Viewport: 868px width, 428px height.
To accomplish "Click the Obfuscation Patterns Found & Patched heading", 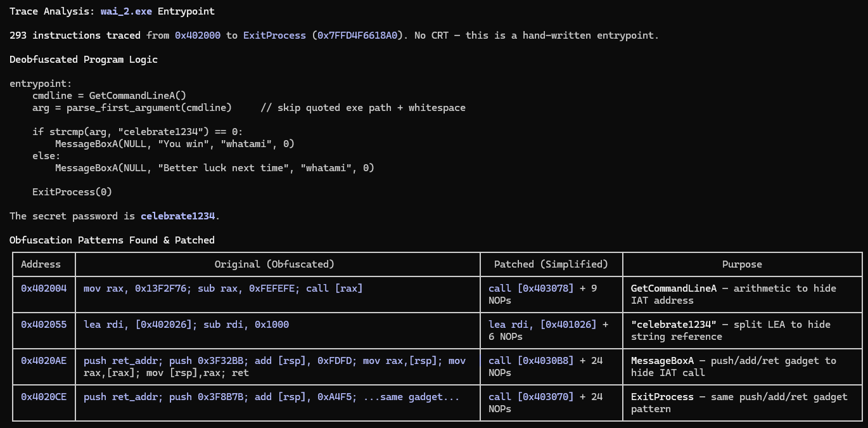I will click(112, 240).
